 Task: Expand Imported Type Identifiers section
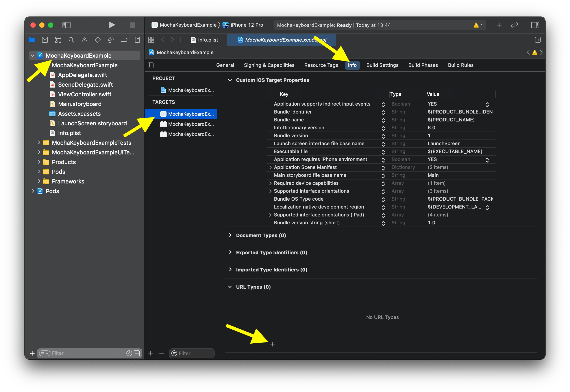click(230, 270)
